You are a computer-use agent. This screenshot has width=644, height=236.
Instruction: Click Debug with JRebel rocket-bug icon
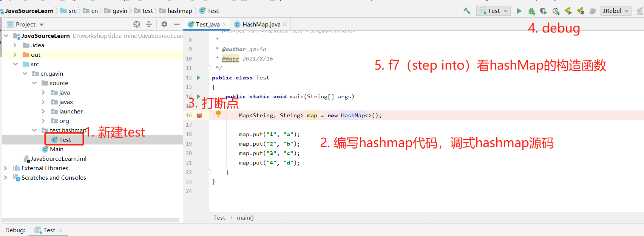581,11
